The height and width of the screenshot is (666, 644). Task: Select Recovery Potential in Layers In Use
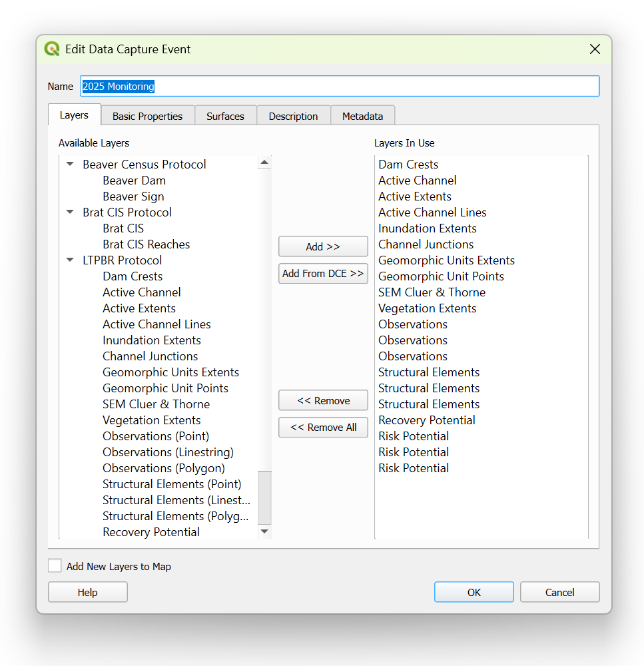427,420
